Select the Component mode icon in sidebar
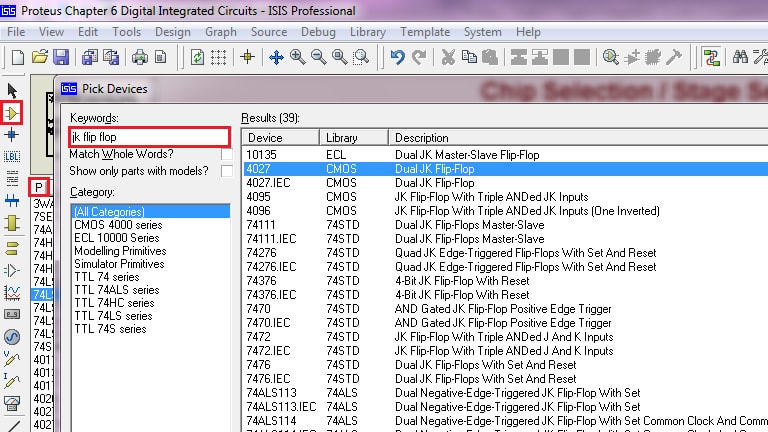The image size is (768, 432). tap(12, 113)
